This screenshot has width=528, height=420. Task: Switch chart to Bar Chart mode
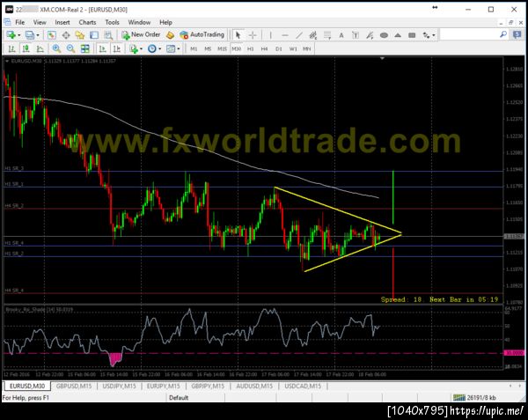click(11, 49)
